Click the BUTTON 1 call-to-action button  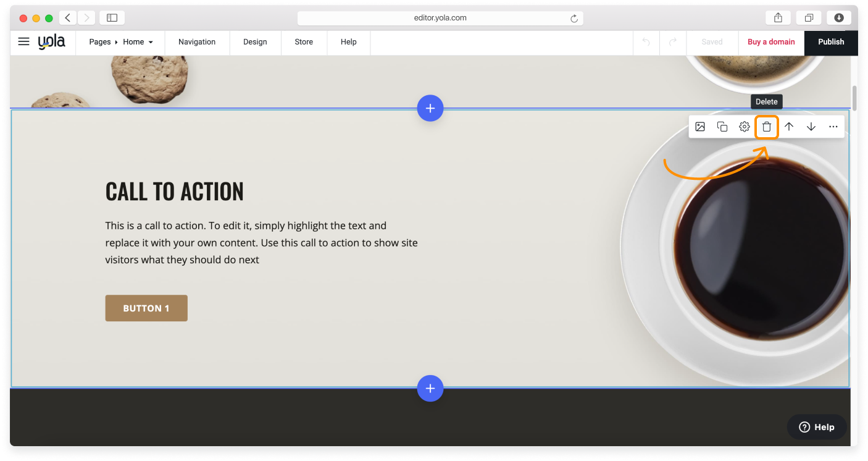coord(146,308)
